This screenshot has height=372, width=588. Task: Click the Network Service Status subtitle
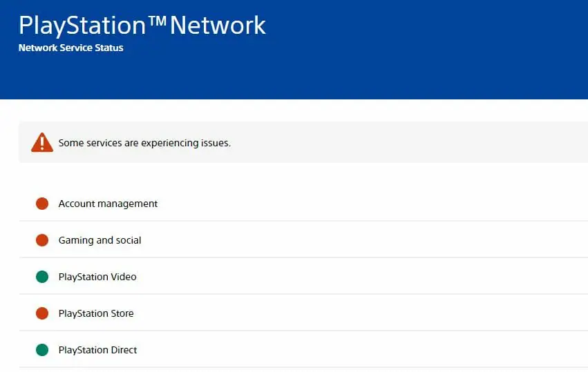(x=71, y=48)
